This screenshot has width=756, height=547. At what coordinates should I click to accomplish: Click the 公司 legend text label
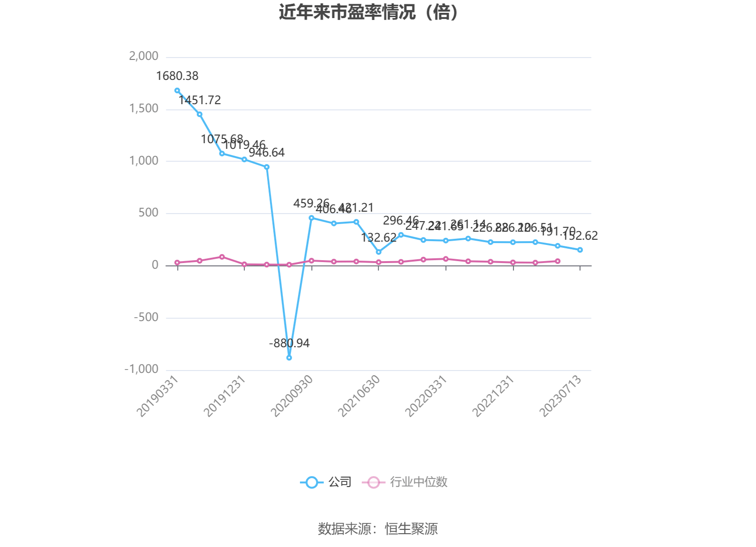click(x=340, y=482)
